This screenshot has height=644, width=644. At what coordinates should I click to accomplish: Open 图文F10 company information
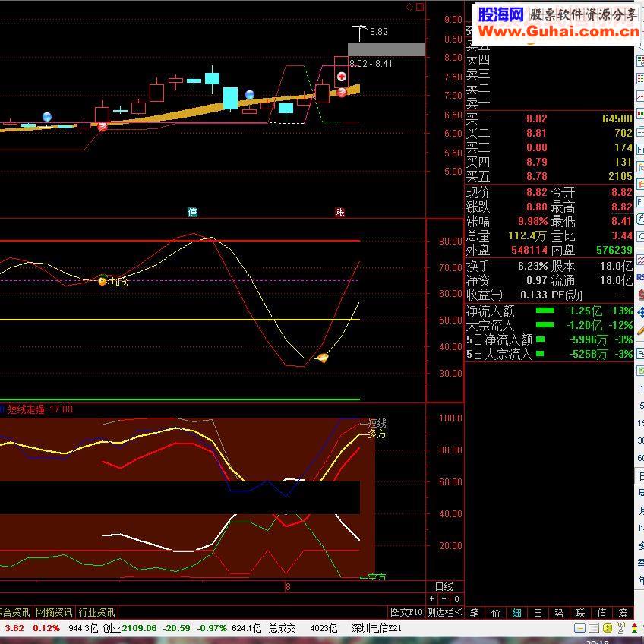coord(406,612)
